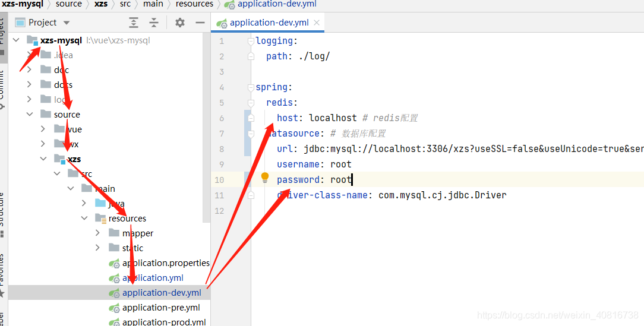Click the java source folder icon
Viewport: 644px width, 326px height.
100,203
